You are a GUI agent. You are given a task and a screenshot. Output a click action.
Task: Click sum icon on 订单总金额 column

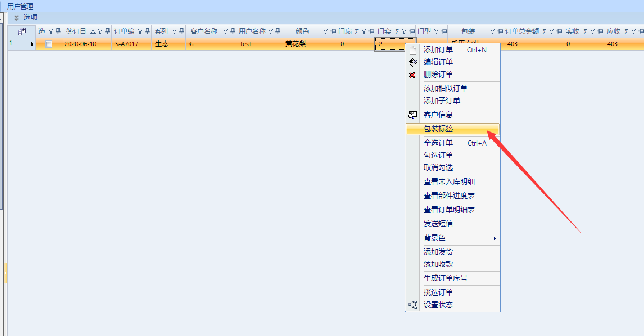point(544,31)
